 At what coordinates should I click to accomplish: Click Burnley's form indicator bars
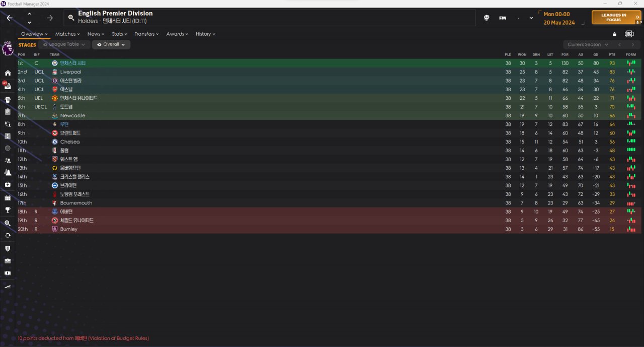point(631,229)
